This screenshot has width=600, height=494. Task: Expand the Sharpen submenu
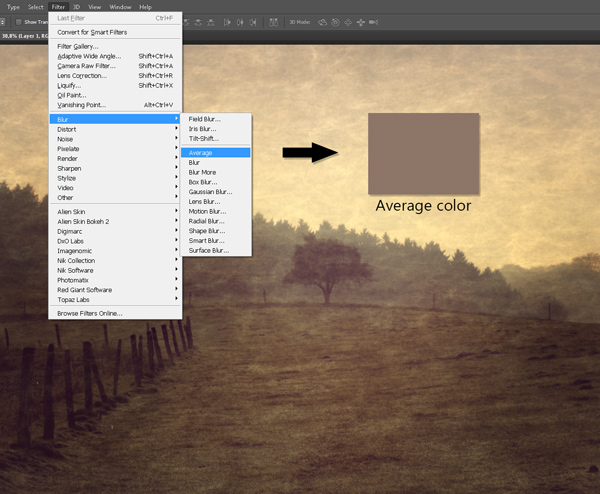pos(115,168)
